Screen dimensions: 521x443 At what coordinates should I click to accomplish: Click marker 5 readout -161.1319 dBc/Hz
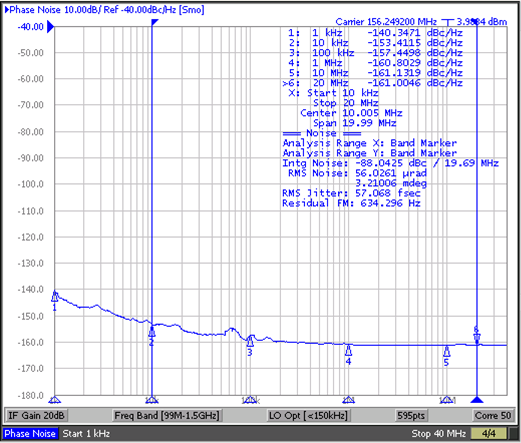tap(415, 73)
